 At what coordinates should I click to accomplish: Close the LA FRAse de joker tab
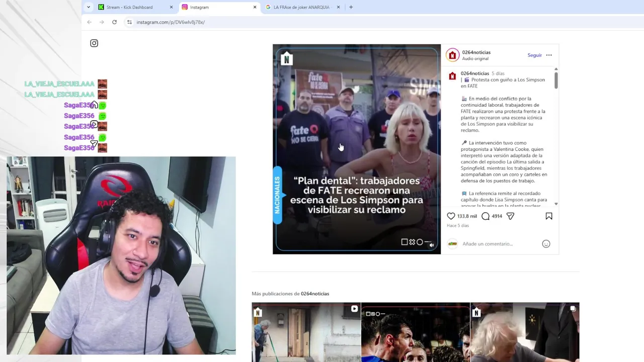click(x=338, y=7)
